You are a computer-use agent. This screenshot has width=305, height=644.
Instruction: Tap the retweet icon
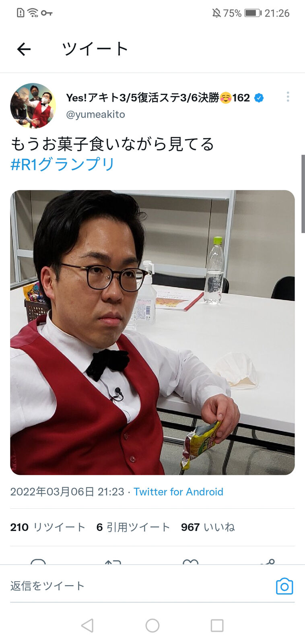113,561
